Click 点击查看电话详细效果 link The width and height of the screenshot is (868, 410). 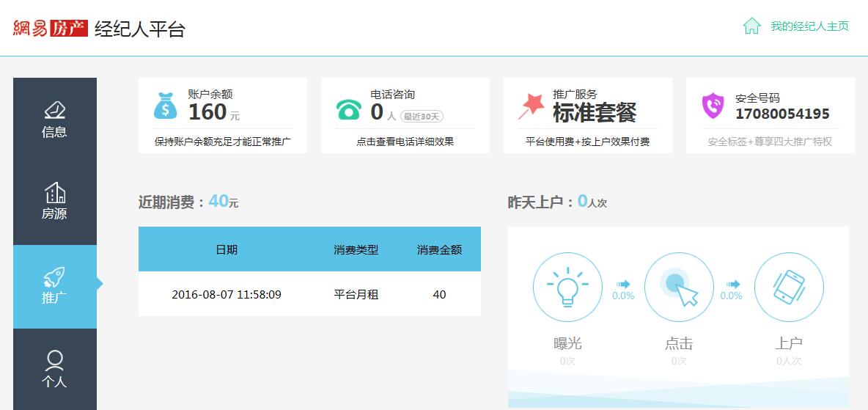coord(405,142)
